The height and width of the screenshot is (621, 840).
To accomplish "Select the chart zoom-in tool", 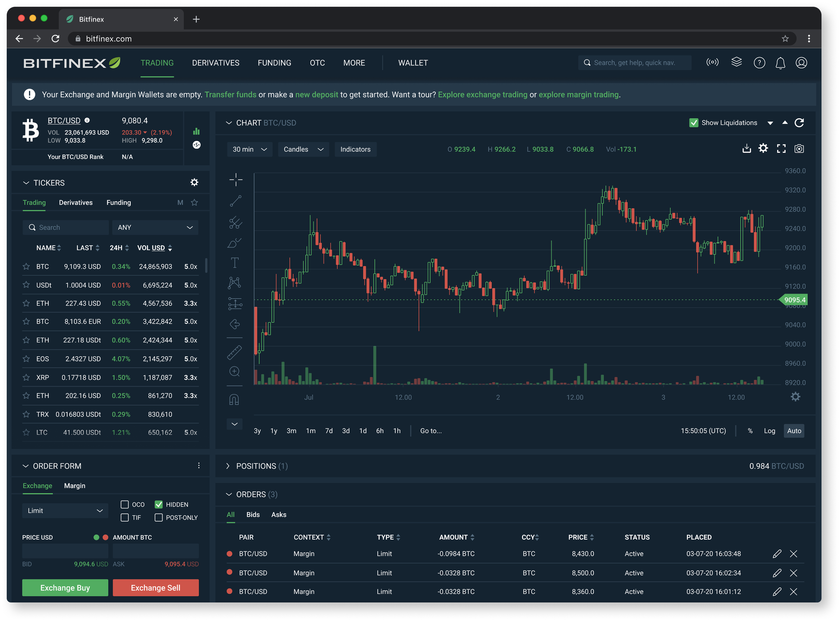I will coord(235,372).
